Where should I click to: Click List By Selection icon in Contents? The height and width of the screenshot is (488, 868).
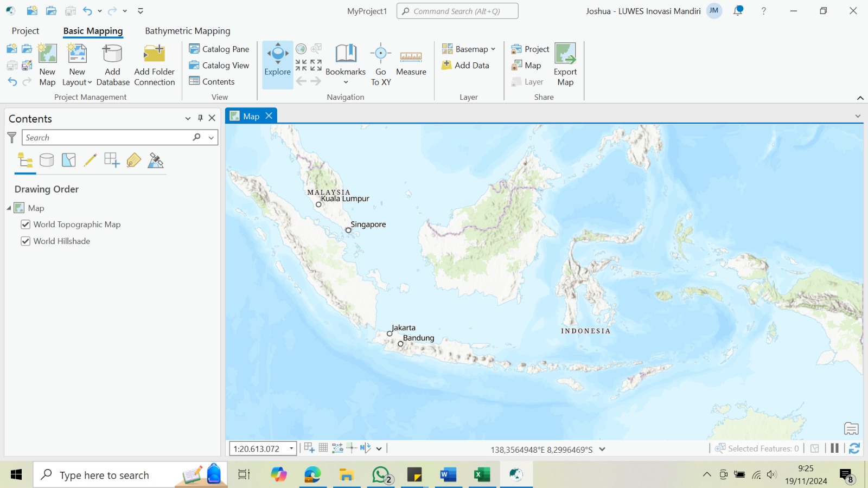(68, 160)
